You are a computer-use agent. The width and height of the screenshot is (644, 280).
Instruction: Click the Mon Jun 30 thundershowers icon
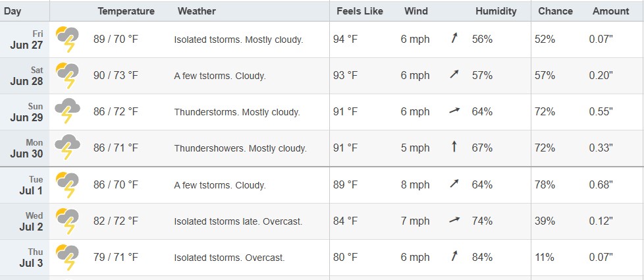pos(67,147)
